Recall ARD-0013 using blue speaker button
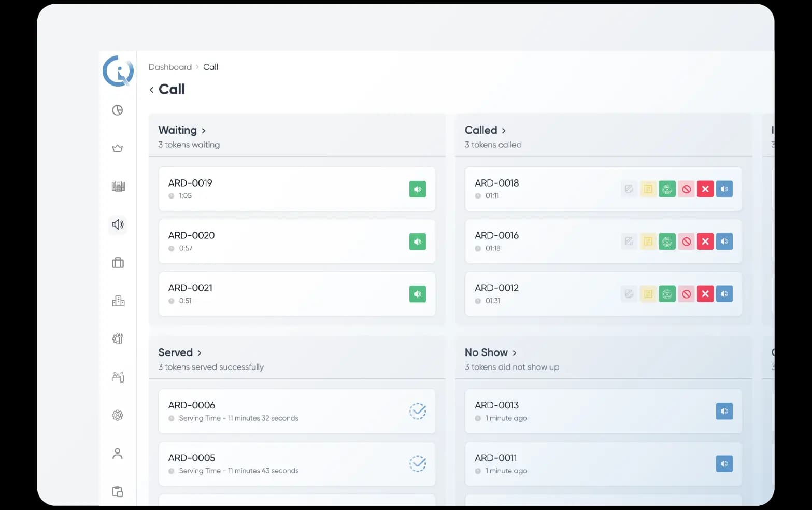Viewport: 812px width, 510px height. 724,411
